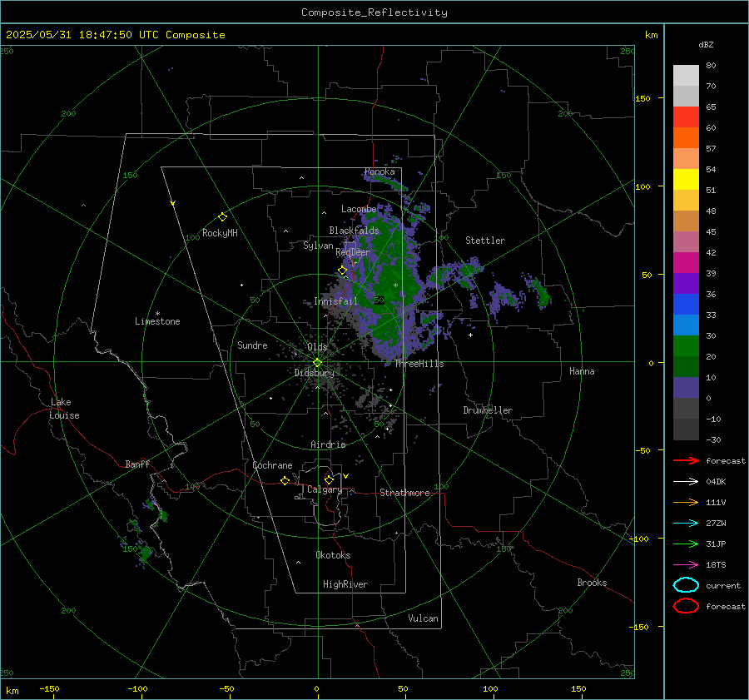This screenshot has width=749, height=700.
Task: Click the 04DK legend label
Action: 716,481
